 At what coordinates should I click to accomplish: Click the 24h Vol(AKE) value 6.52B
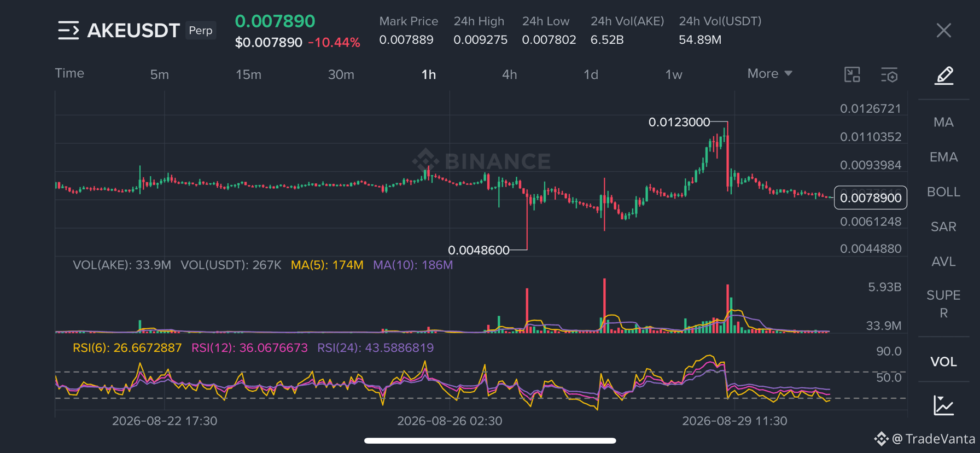607,40
